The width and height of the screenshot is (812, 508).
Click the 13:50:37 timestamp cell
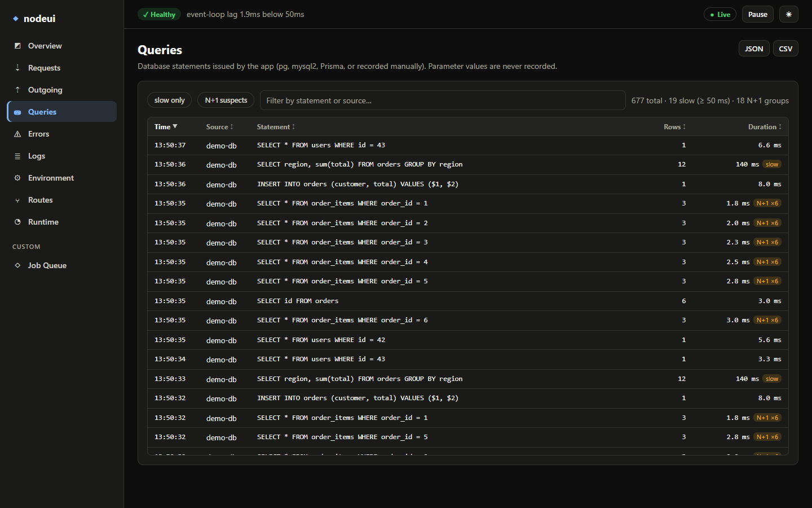pos(170,145)
